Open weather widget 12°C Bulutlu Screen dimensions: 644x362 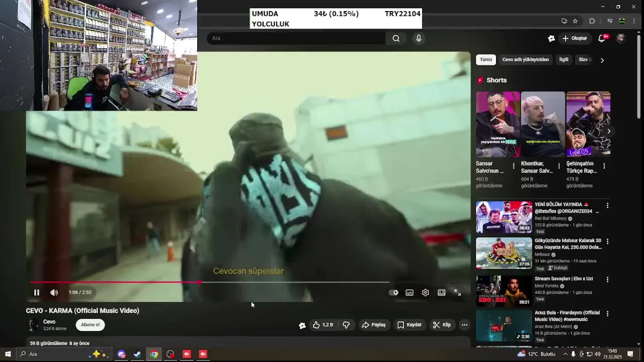point(536,354)
